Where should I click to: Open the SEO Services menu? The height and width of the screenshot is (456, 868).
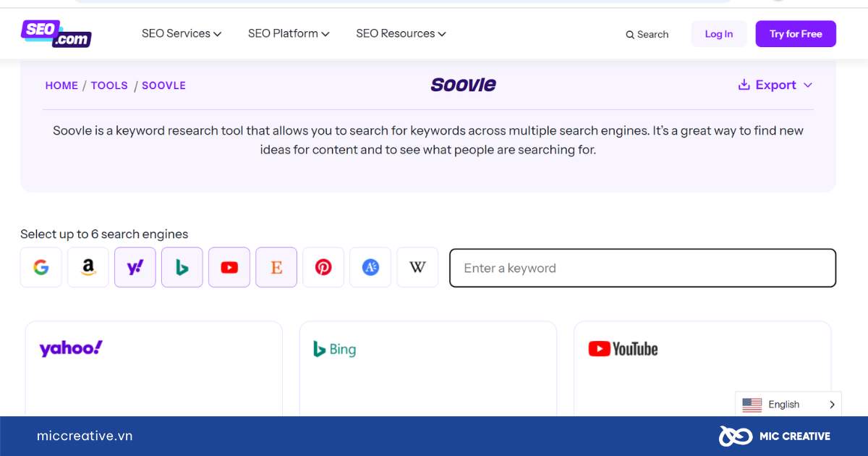182,33
